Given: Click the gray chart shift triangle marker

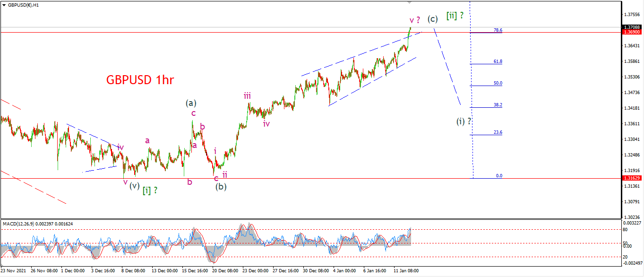Looking at the screenshot, I should pos(410,2).
